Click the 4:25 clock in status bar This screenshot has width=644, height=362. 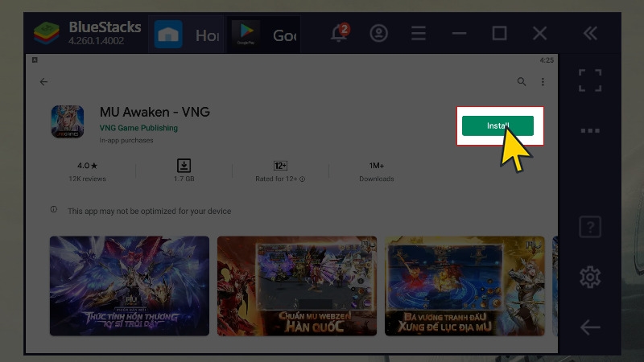pos(547,60)
